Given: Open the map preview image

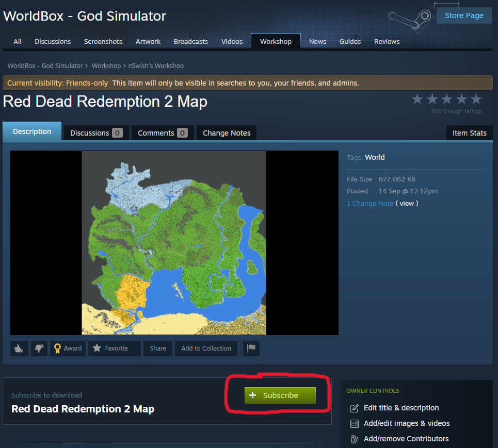Looking at the screenshot, I should [x=174, y=243].
